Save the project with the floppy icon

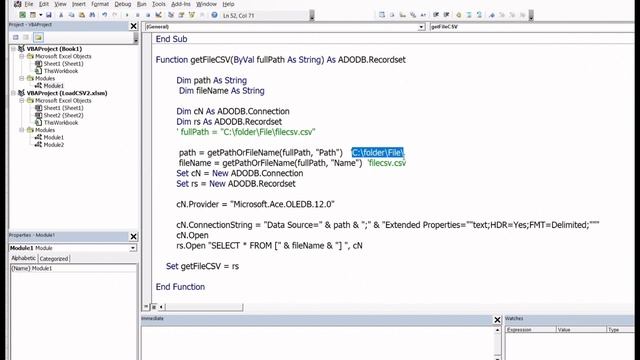point(49,15)
